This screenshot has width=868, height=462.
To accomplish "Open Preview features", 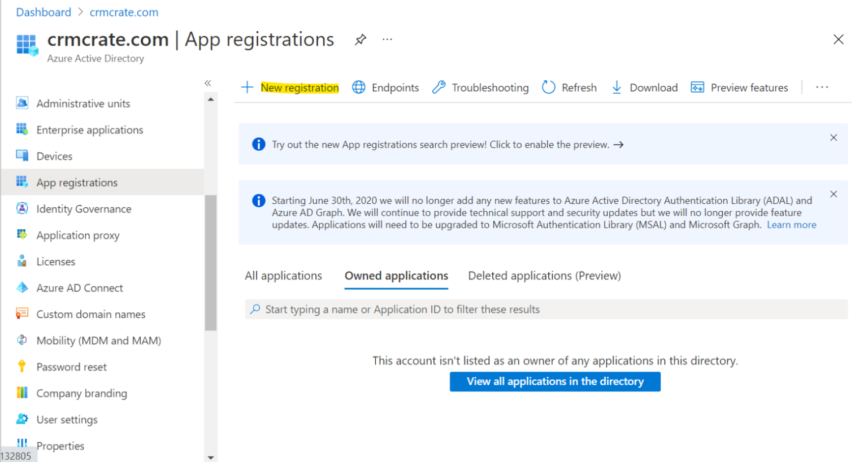I will pos(739,88).
